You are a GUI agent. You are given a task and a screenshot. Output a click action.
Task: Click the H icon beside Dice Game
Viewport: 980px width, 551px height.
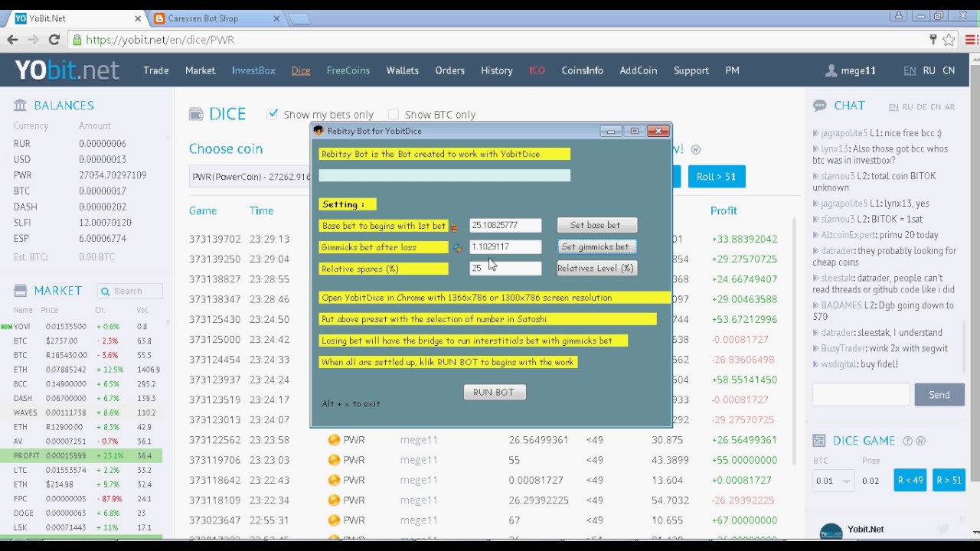920,441
